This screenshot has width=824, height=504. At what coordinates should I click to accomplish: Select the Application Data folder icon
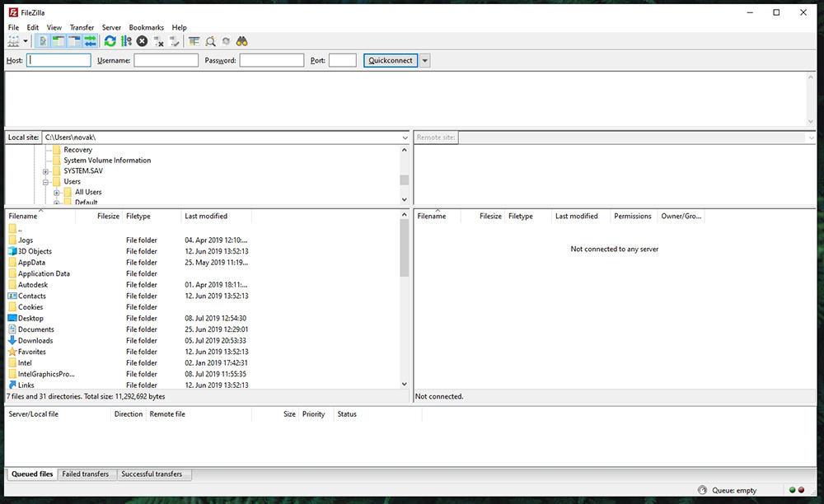(12, 273)
